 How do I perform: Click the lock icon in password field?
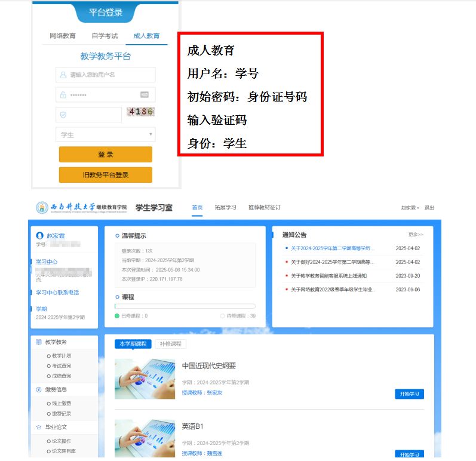click(x=63, y=95)
